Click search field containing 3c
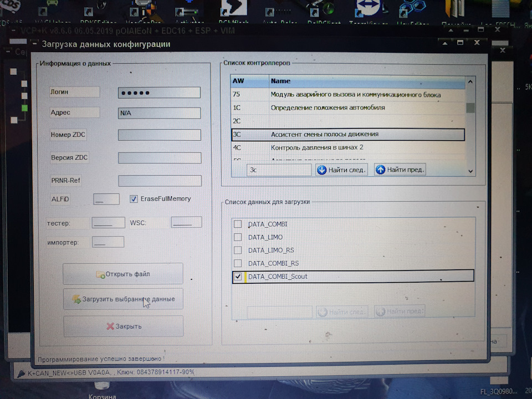This screenshot has width=532, height=399. (x=279, y=170)
